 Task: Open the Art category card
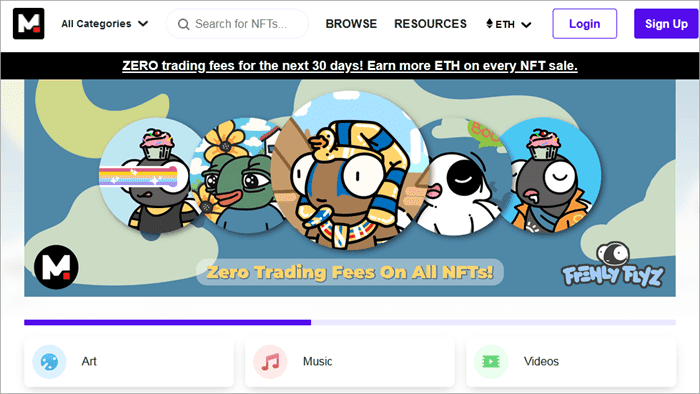(x=129, y=361)
